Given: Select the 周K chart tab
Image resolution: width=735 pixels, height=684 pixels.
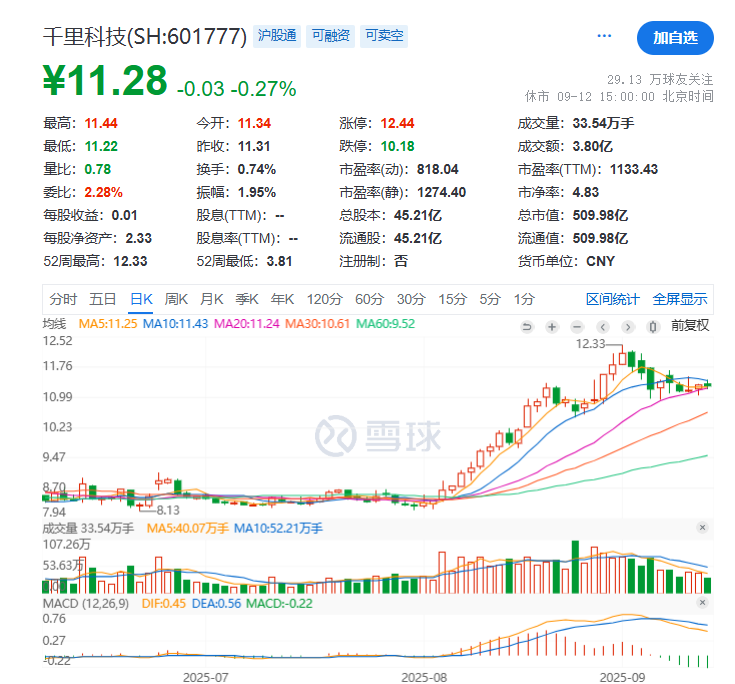Looking at the screenshot, I should click(176, 299).
